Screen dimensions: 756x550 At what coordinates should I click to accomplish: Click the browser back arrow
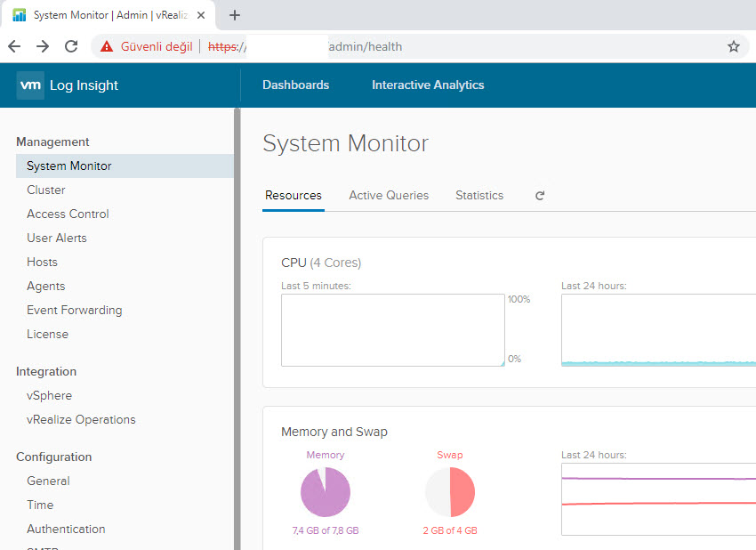pyautogui.click(x=14, y=46)
